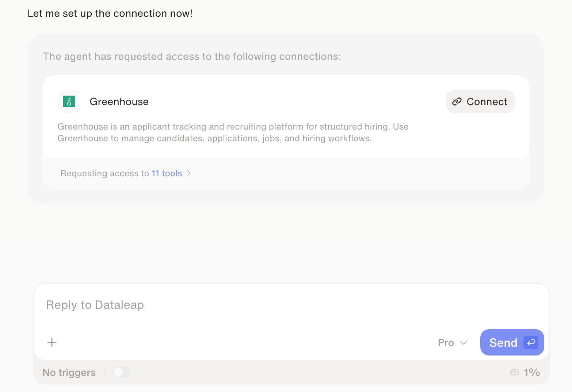Click the No triggers label
The image size is (572, 392).
[69, 372]
